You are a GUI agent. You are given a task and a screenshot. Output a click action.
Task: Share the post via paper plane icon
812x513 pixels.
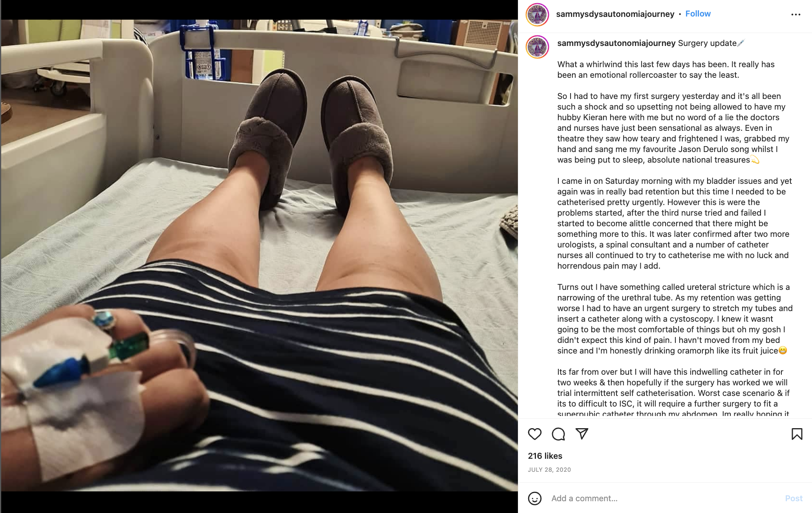tap(582, 434)
